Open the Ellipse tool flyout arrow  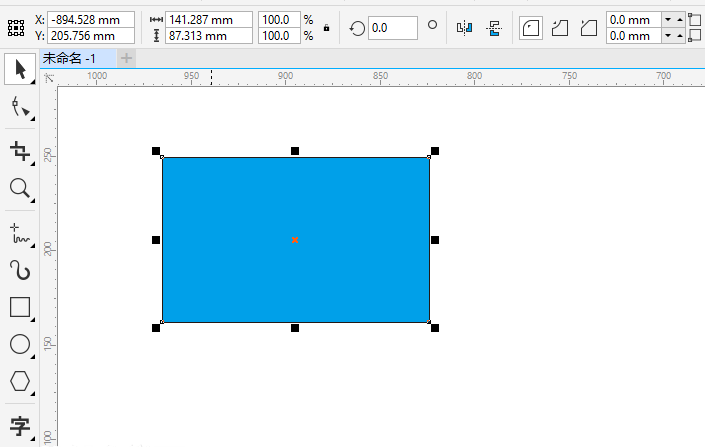tap(32, 357)
